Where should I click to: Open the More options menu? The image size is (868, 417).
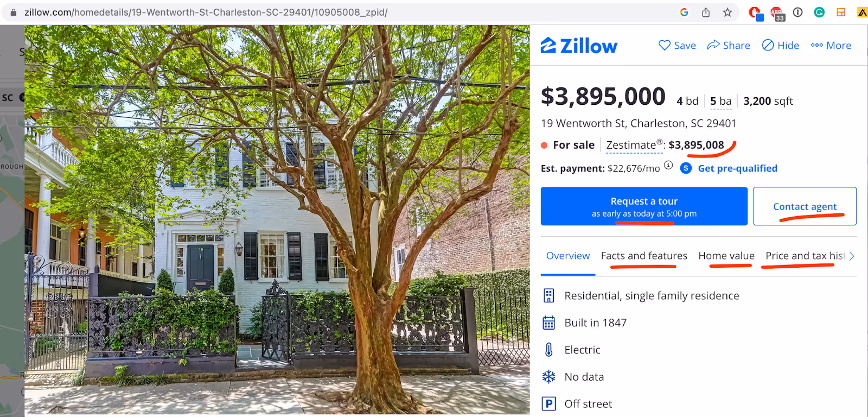click(x=831, y=46)
